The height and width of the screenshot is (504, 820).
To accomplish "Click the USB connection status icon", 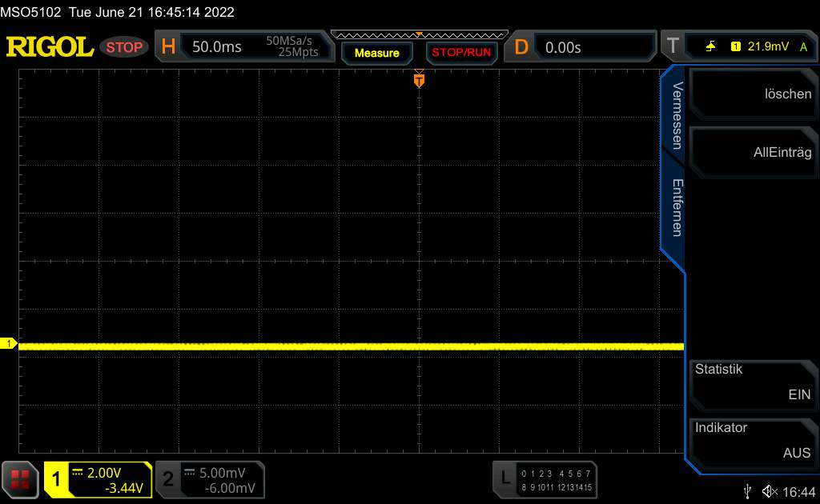I will tap(747, 490).
